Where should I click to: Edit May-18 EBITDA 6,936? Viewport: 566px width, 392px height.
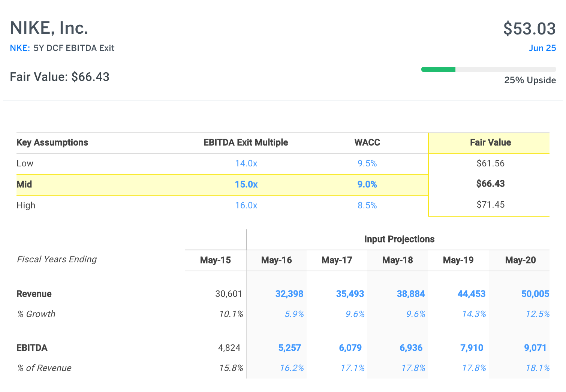[x=411, y=348]
